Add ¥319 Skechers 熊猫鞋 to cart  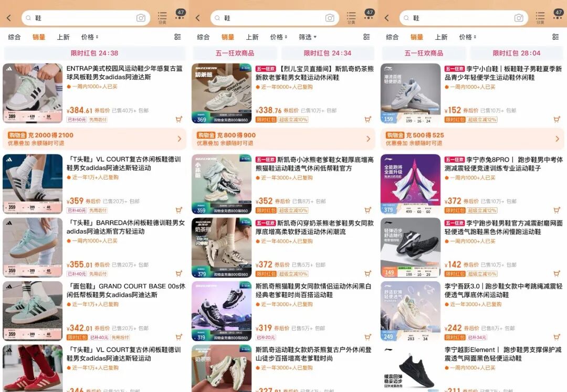[x=368, y=337]
